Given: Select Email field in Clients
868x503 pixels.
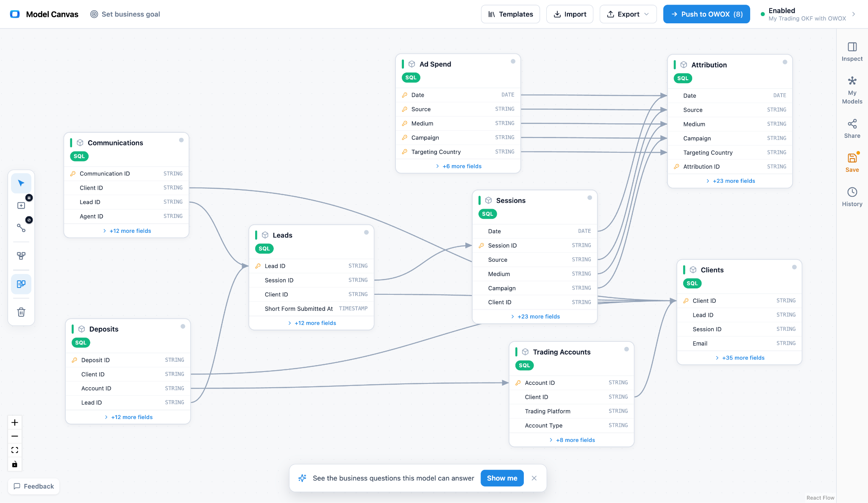Looking at the screenshot, I should [739, 344].
